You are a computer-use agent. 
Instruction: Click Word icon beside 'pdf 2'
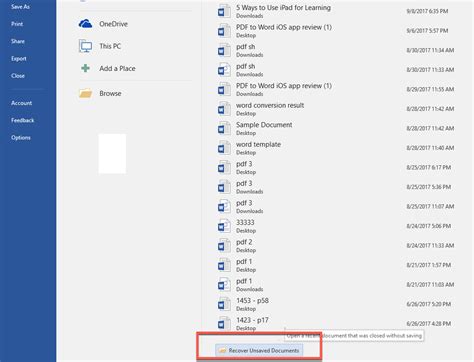tap(224, 246)
